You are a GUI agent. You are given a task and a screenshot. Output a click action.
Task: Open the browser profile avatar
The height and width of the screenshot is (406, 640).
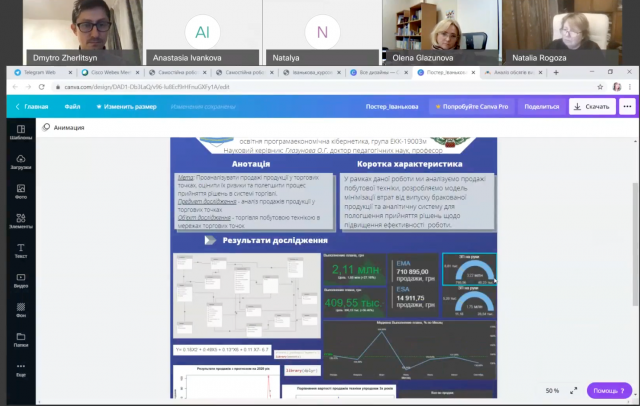tap(617, 87)
